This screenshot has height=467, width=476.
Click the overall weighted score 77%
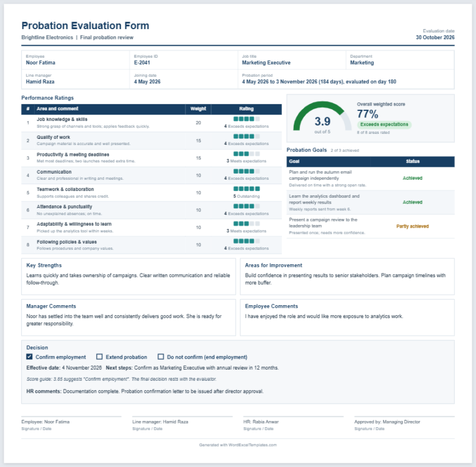(x=368, y=114)
